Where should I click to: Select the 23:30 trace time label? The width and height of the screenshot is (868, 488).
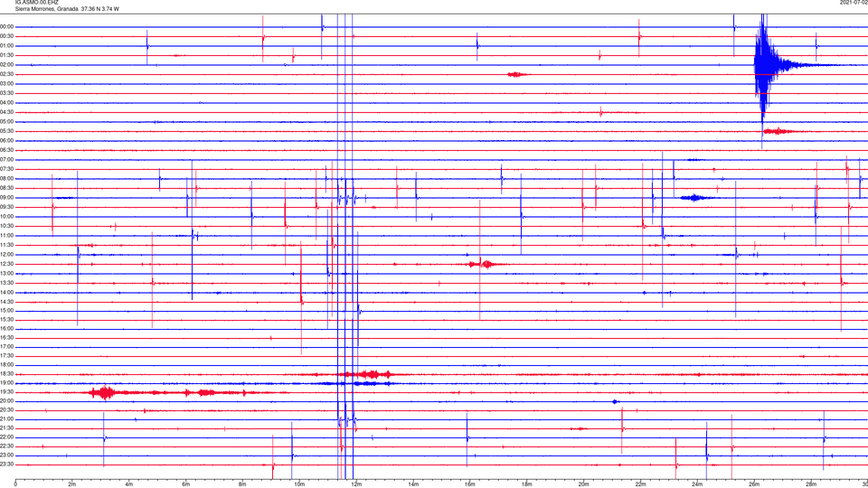[7, 465]
